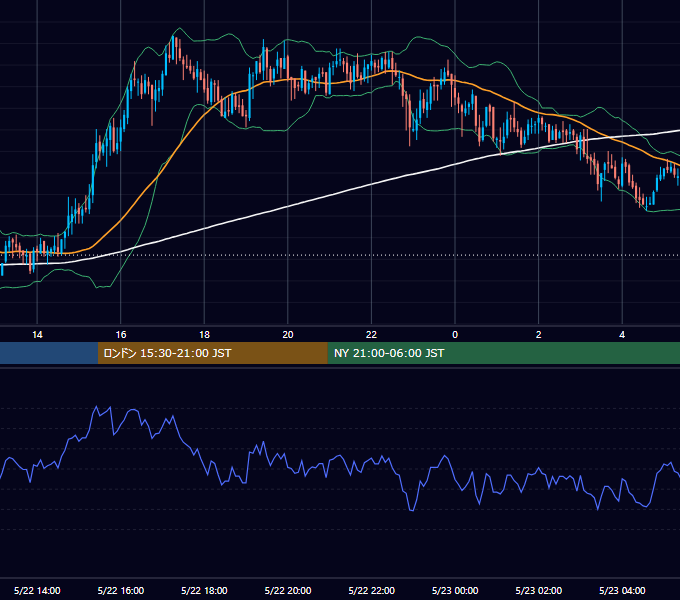Select the ロンドン 15:30-21:00 JST session bar
680x600 pixels.
[212, 353]
